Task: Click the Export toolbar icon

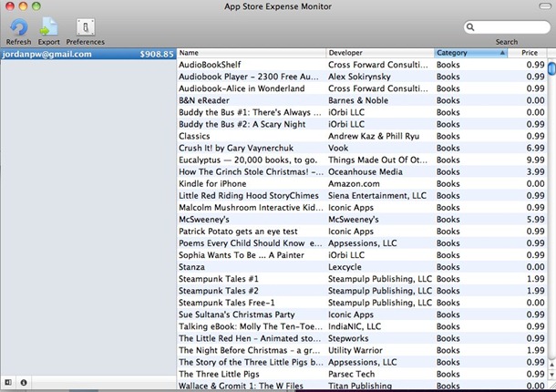Action: 48,27
